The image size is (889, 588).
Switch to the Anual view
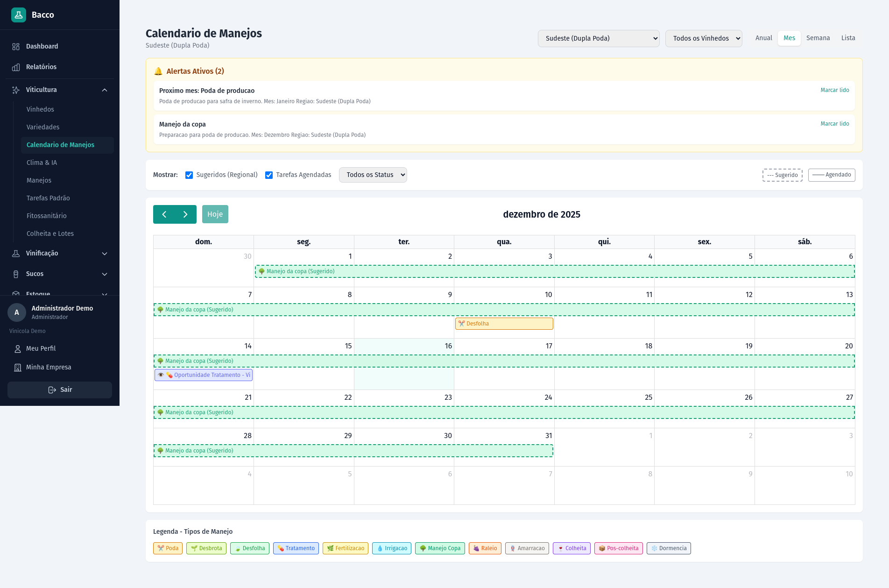763,38
